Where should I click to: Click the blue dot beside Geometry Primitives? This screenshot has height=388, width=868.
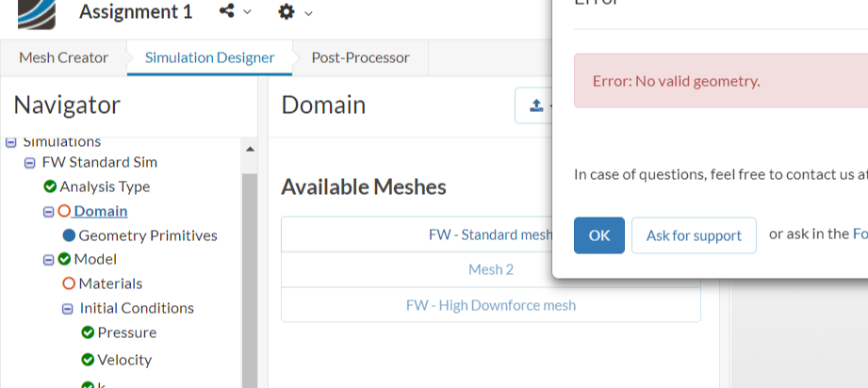(x=69, y=235)
